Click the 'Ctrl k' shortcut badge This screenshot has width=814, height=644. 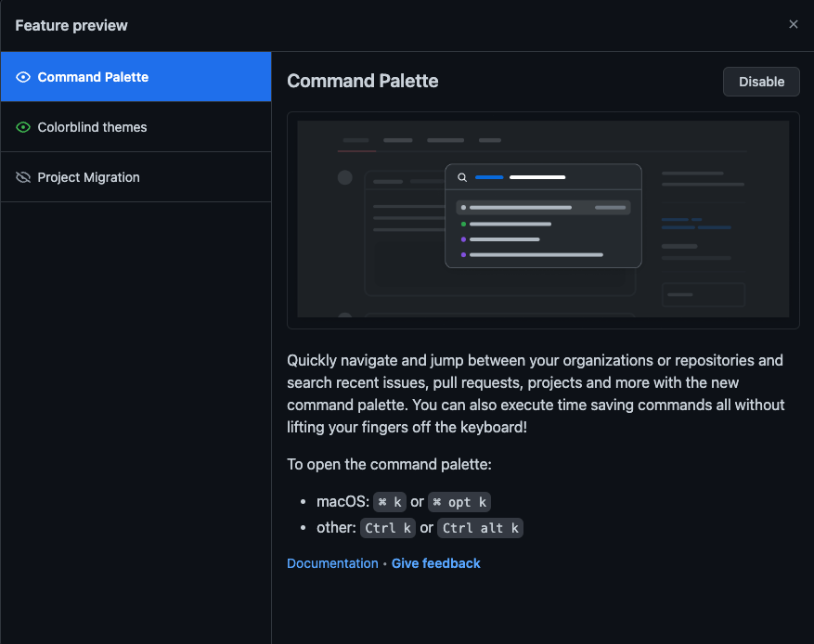pos(388,528)
